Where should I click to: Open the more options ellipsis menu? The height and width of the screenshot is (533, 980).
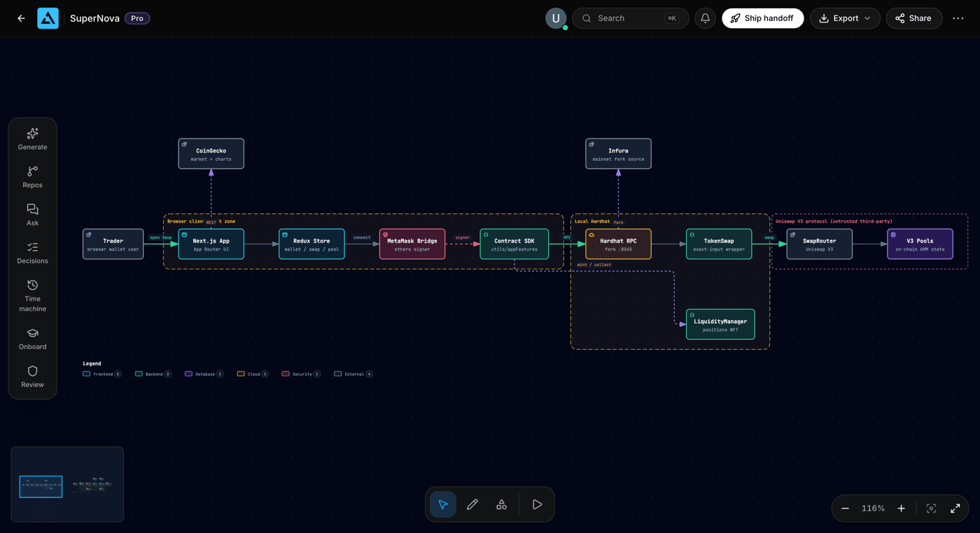click(958, 18)
